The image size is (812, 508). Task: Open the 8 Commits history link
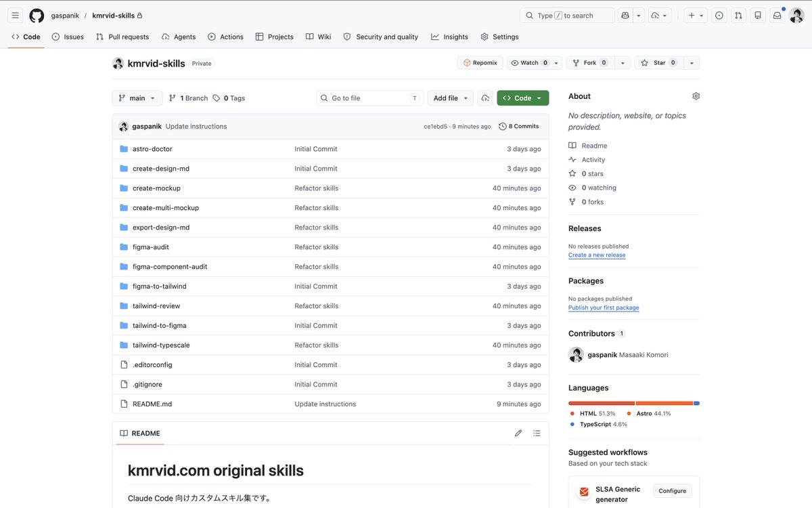pos(519,127)
